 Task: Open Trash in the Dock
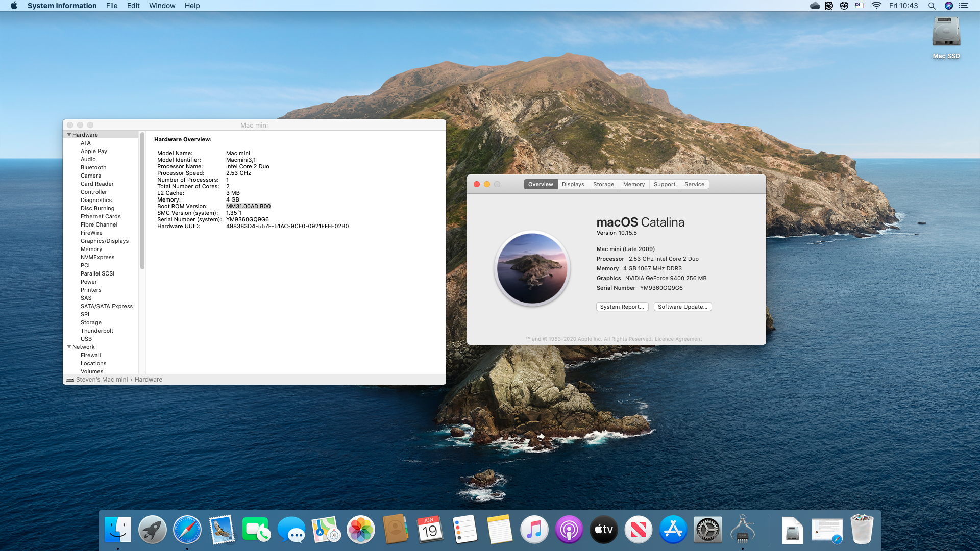[x=862, y=530]
